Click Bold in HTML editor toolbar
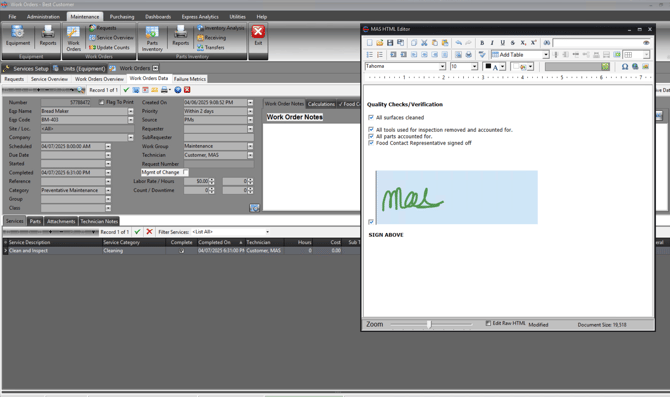 coord(482,43)
